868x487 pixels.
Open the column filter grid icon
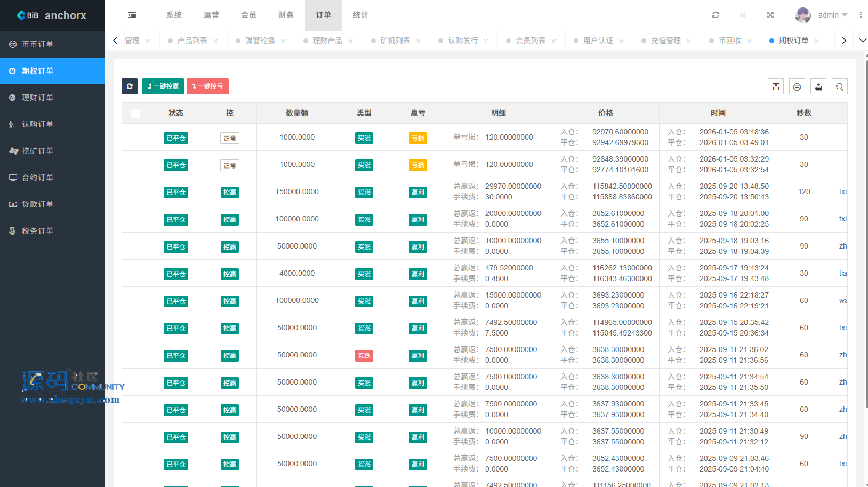point(776,87)
